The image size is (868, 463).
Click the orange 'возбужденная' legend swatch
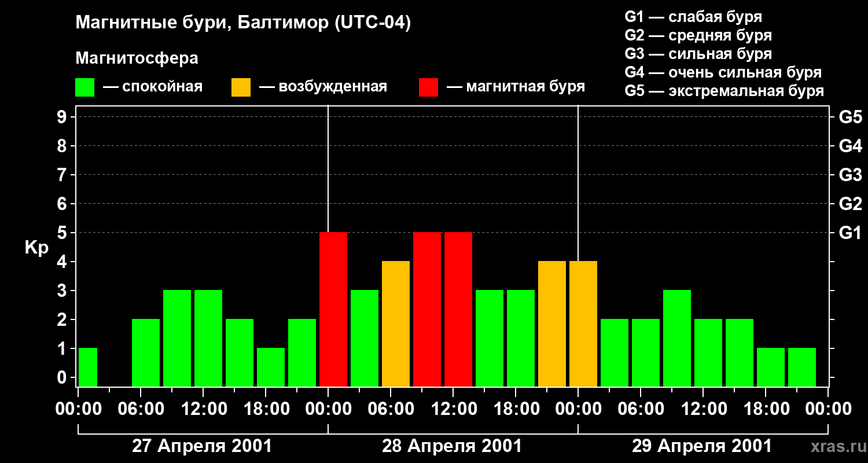click(x=241, y=87)
